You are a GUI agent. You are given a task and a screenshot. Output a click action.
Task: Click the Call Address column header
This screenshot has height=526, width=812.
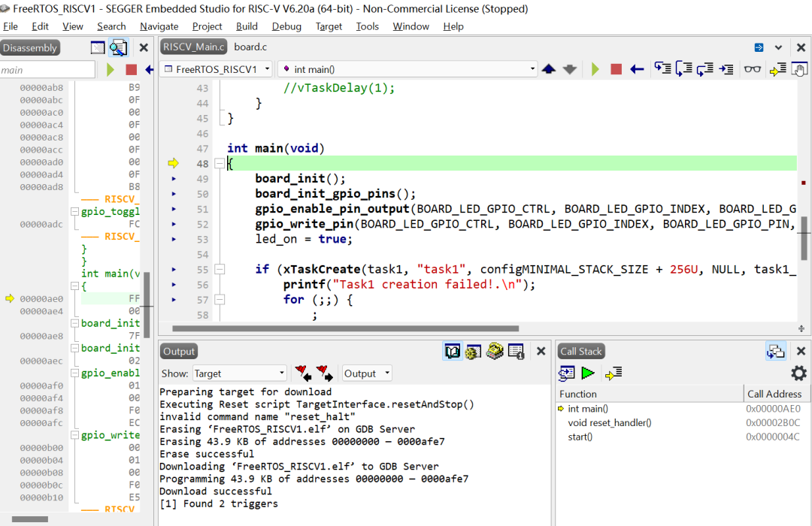click(x=774, y=394)
